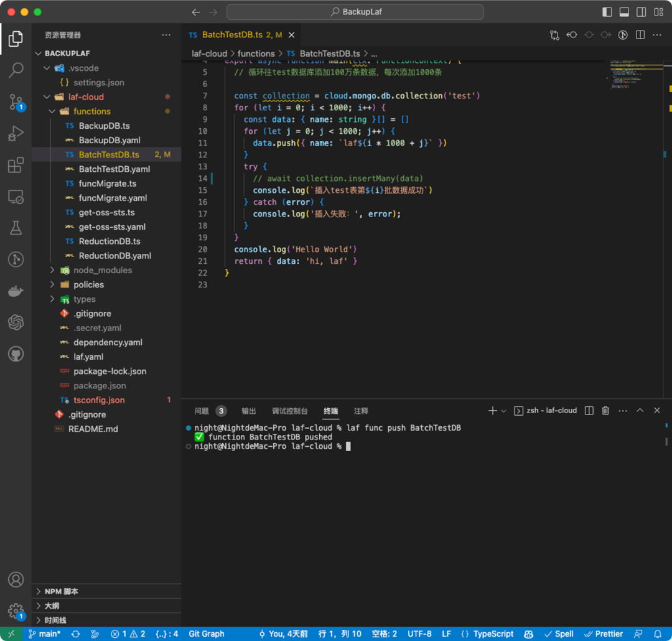Click the kill terminal trash icon
672x641 pixels.
605,411
